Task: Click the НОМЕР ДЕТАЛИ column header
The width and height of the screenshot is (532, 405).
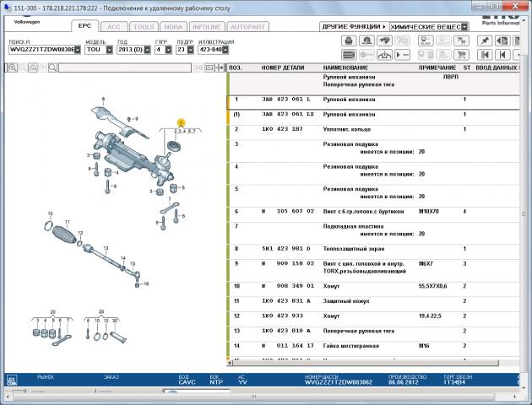Action: click(283, 67)
